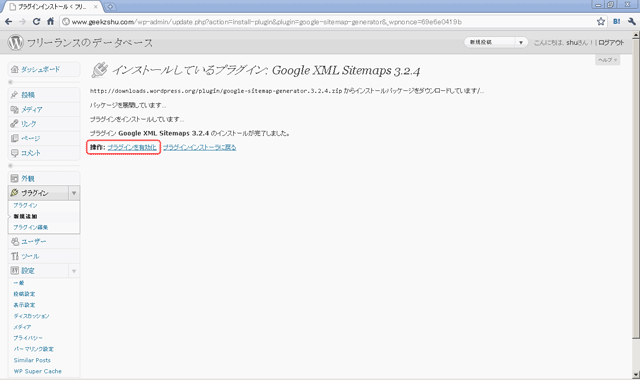Expand the ヘルプ help tab
This screenshot has height=380, width=640.
607,60
